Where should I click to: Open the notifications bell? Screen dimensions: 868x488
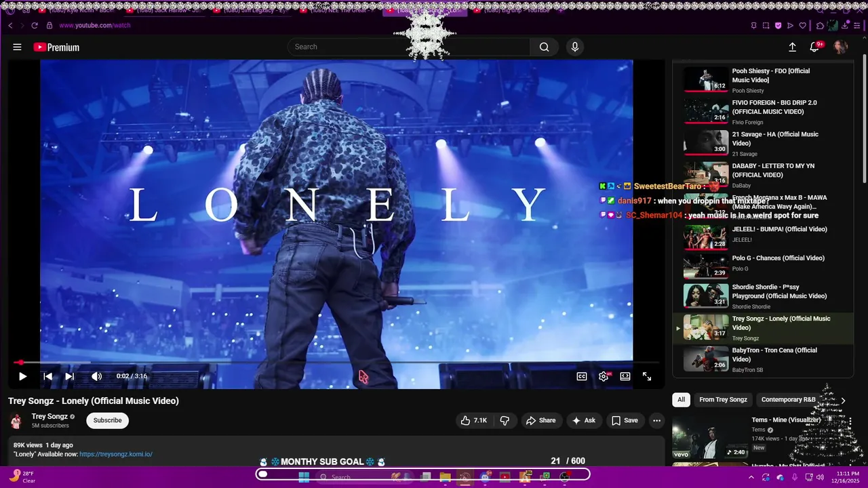[814, 47]
